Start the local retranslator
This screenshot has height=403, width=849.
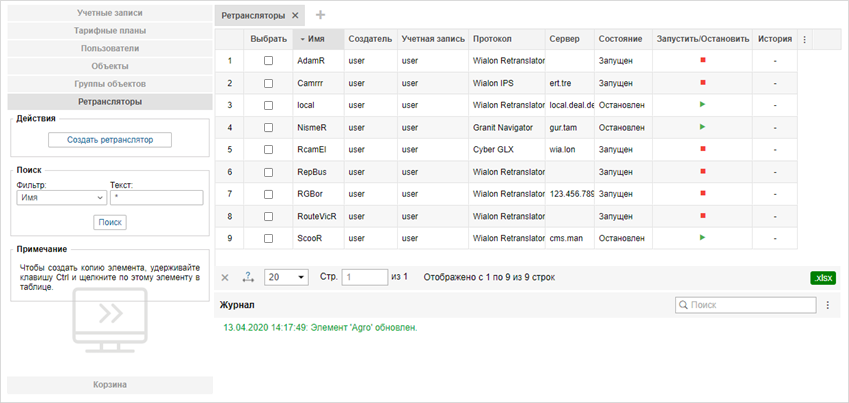click(x=702, y=105)
